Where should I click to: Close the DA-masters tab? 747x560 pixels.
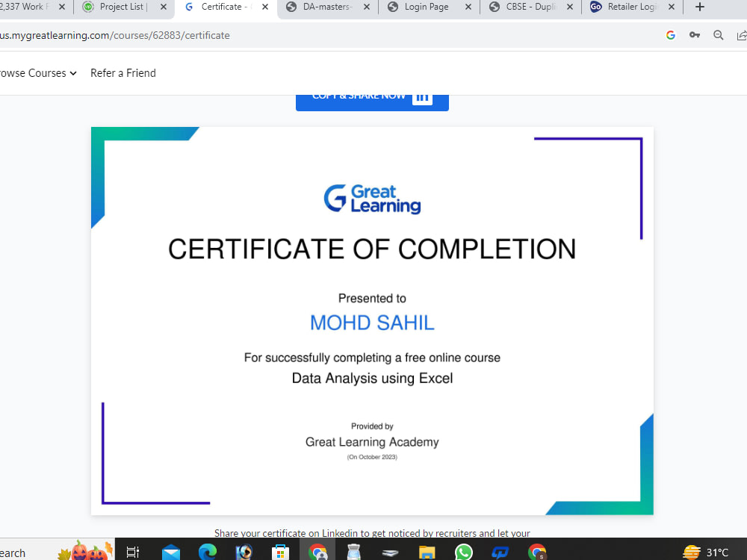(367, 7)
